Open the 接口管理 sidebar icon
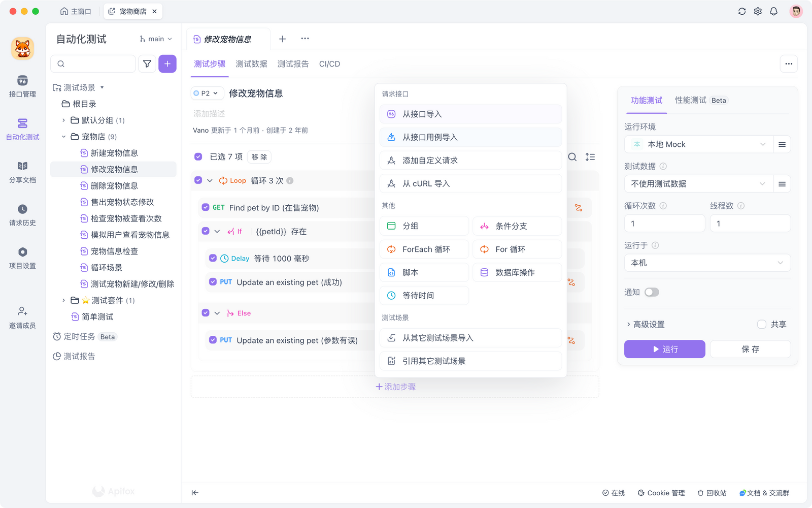The image size is (812, 508). pyautogui.click(x=22, y=86)
